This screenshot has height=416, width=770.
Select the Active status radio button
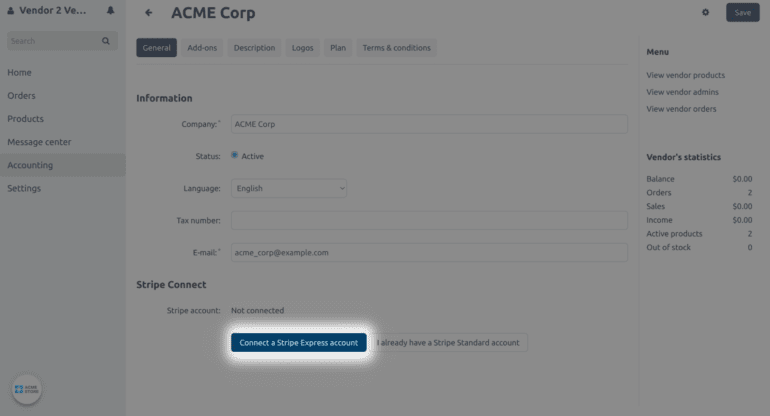click(x=235, y=155)
